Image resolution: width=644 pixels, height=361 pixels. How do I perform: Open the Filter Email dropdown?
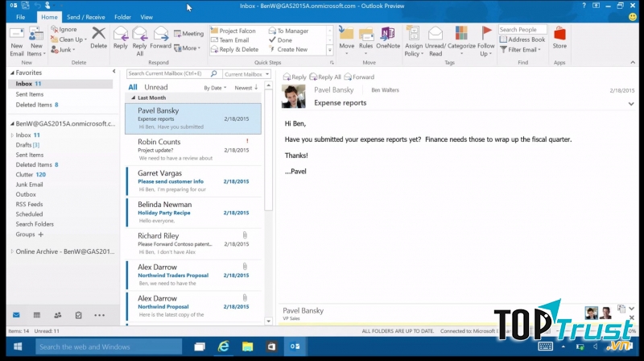520,49
